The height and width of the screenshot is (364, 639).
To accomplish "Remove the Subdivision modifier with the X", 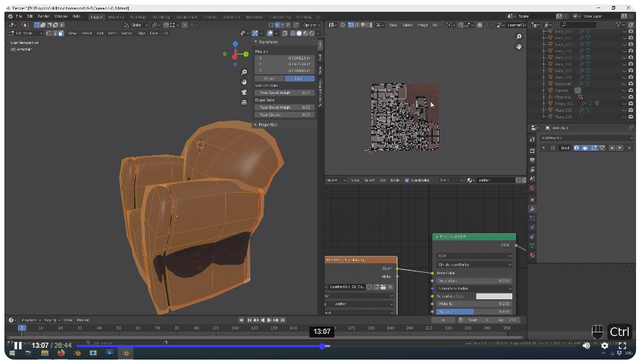I will click(x=630, y=148).
